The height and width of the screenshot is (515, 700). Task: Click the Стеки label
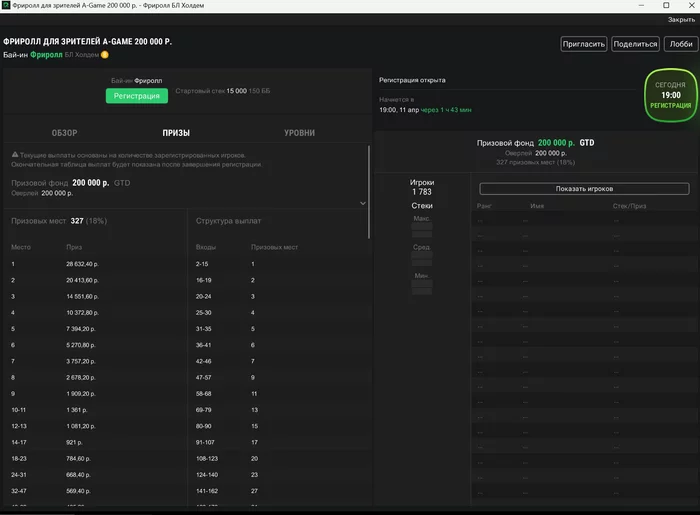pyautogui.click(x=422, y=206)
